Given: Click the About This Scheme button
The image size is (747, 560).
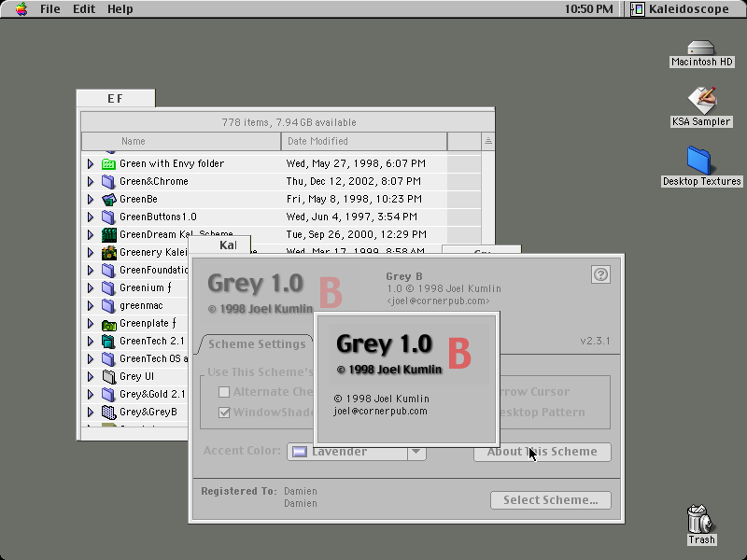Looking at the screenshot, I should click(x=543, y=452).
